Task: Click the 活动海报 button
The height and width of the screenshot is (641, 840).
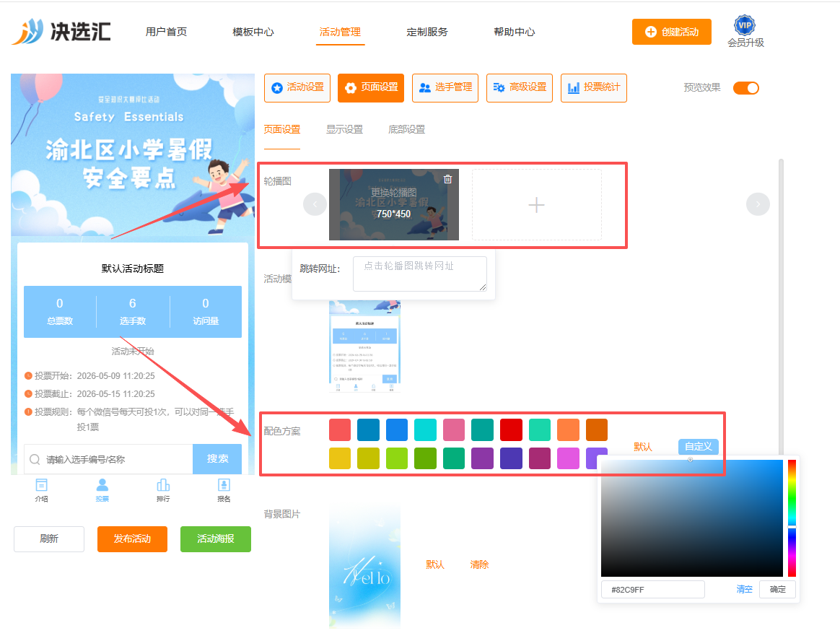Action: 215,538
